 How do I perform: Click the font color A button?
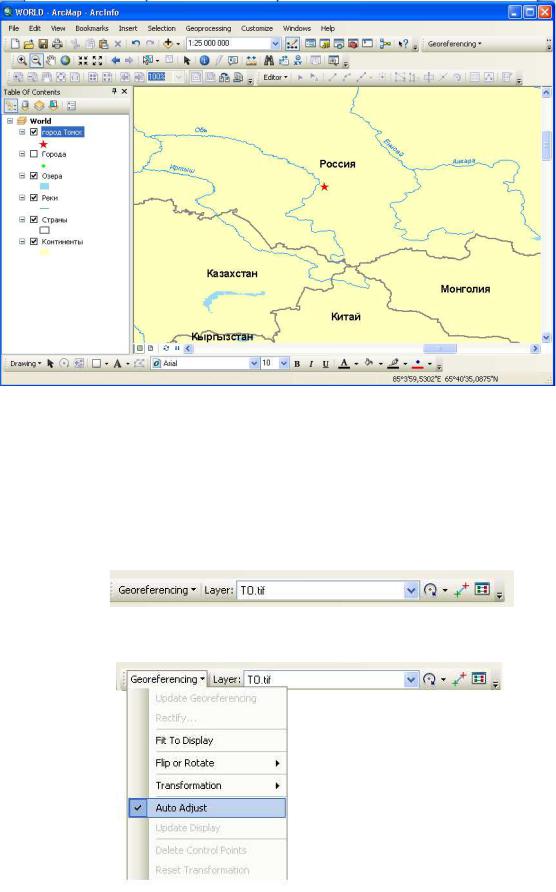click(344, 364)
